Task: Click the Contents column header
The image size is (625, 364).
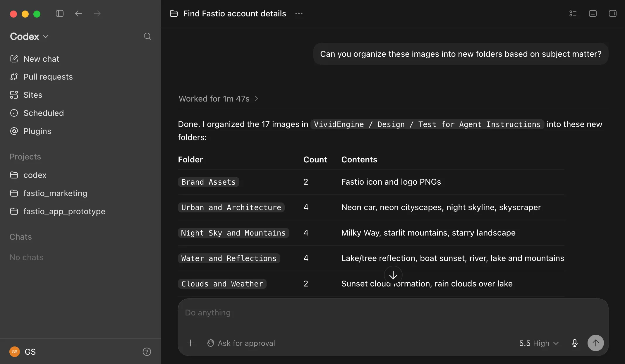Action: (x=359, y=159)
